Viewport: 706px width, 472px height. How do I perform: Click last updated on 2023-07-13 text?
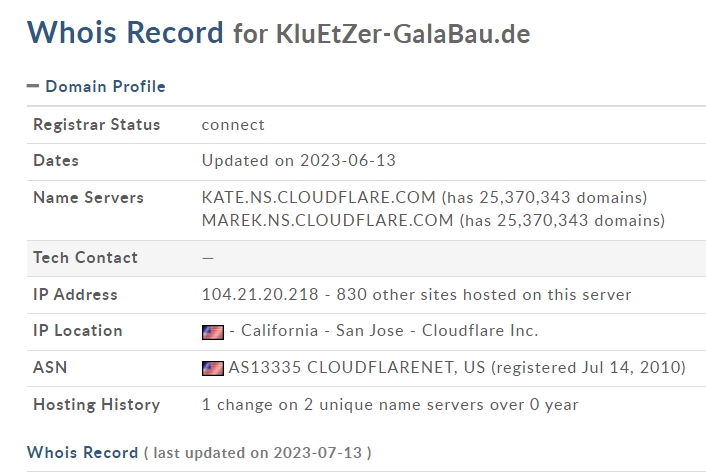click(x=258, y=453)
